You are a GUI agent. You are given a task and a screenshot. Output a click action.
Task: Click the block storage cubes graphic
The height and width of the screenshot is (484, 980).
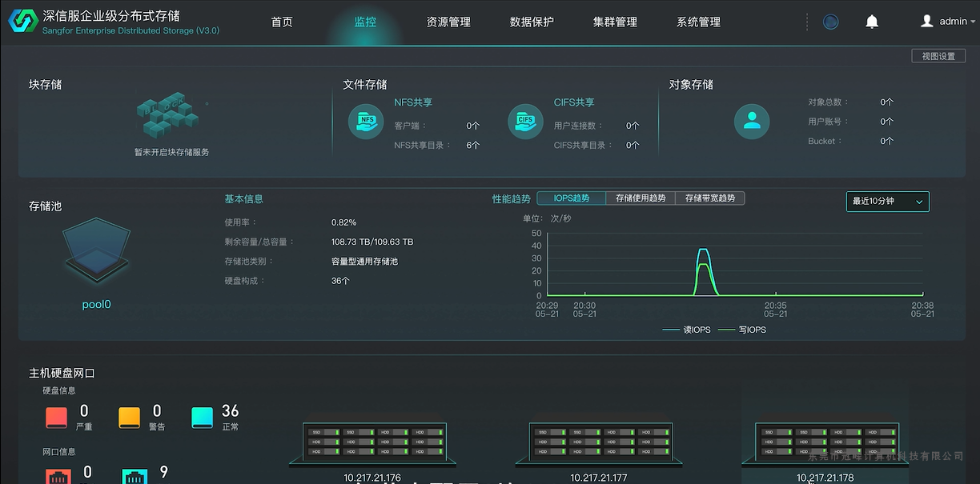[x=168, y=116]
